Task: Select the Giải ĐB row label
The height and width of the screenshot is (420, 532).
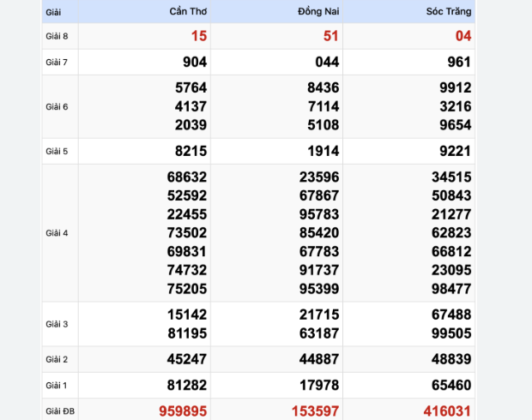Action: pyautogui.click(x=57, y=411)
